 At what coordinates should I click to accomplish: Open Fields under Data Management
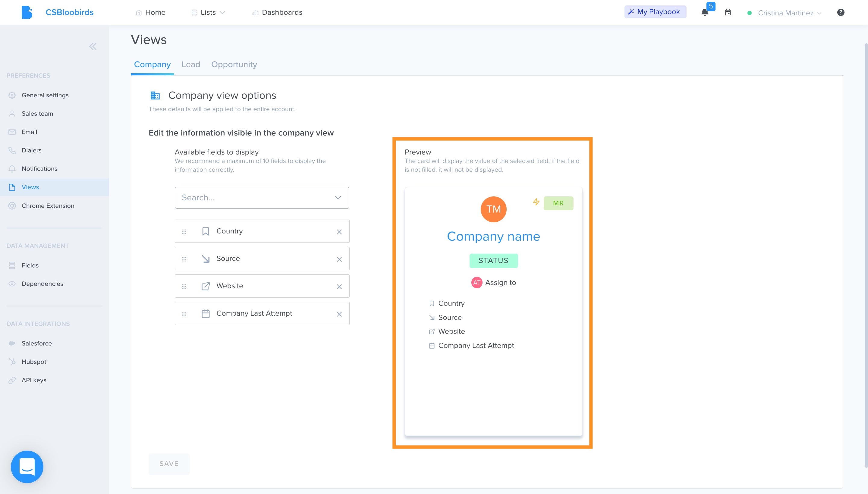click(x=30, y=265)
